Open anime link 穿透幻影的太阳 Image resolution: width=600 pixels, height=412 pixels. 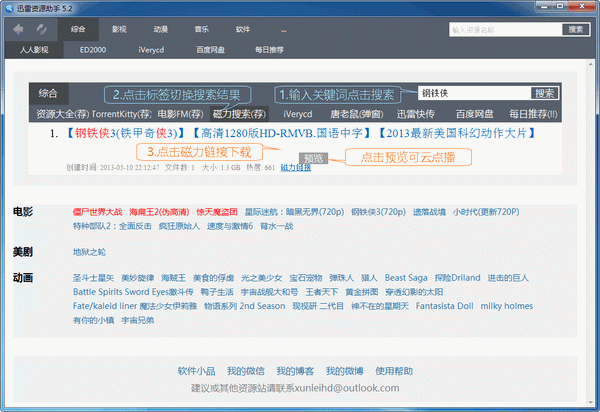point(414,292)
